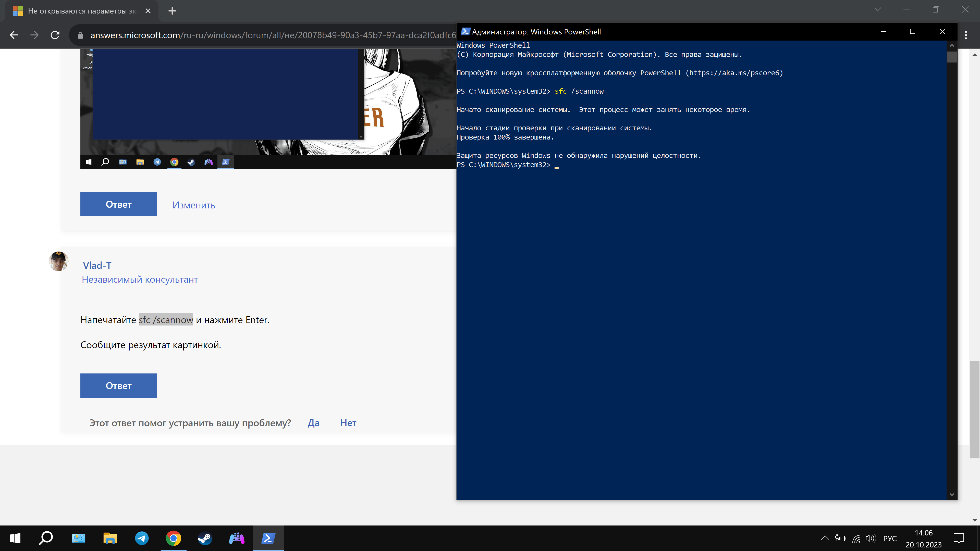This screenshot has height=551, width=980.
Task: Click the taskbar search magnifier icon
Action: click(x=46, y=538)
